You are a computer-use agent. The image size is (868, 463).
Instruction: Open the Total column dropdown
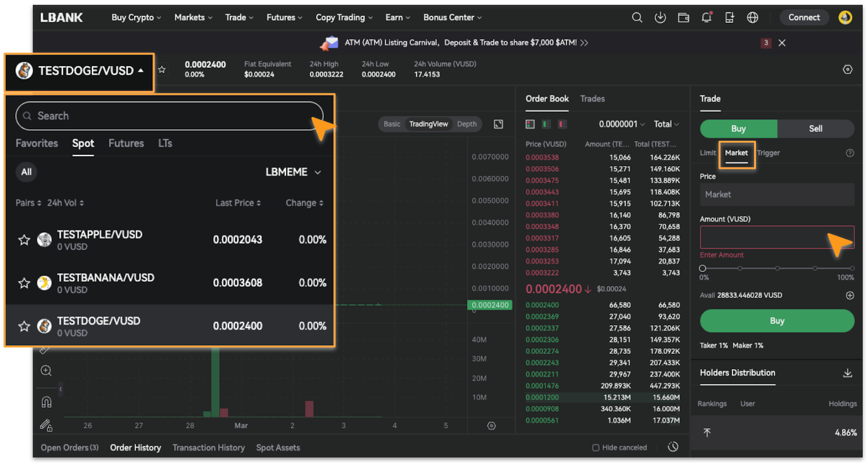click(666, 124)
